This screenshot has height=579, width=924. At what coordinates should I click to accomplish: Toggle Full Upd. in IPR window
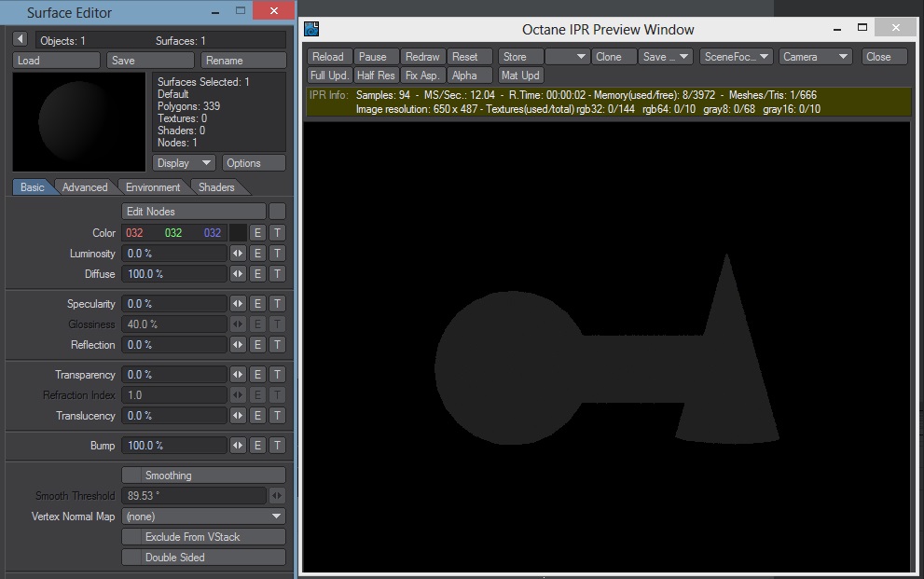pyautogui.click(x=330, y=76)
